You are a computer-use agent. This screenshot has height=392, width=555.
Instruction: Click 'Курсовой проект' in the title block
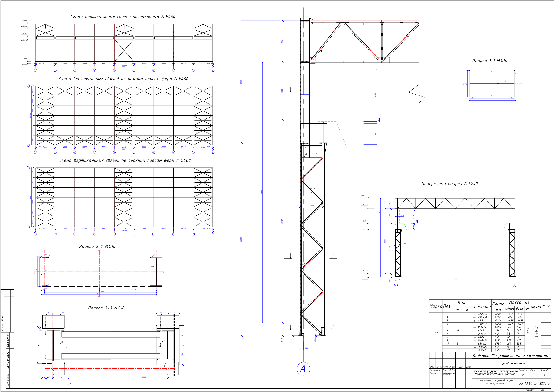click(512, 363)
